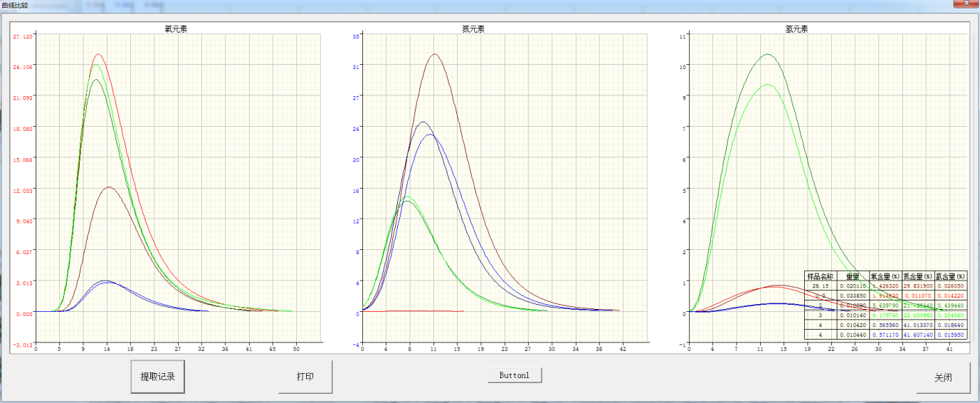Viewport: 980px width, 403px height.
Task: Click the 氢元素 chart title
Action: point(796,29)
